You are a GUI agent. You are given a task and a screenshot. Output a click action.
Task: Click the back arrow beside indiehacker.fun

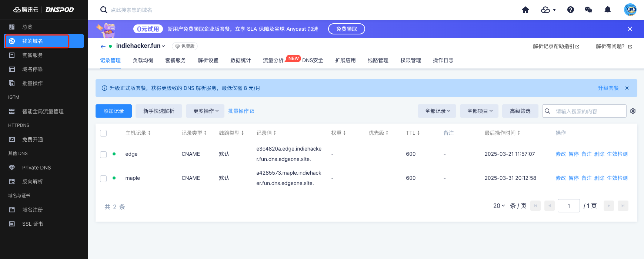[x=103, y=46]
